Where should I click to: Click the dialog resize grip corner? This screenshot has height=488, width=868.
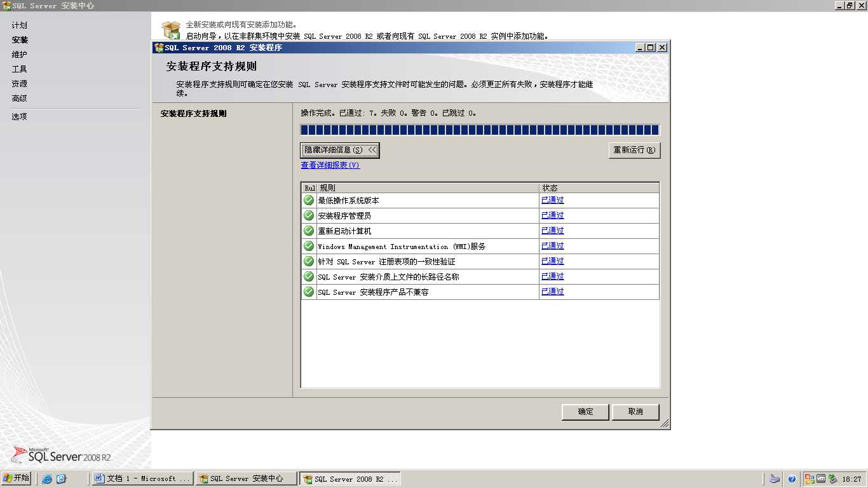pyautogui.click(x=665, y=423)
